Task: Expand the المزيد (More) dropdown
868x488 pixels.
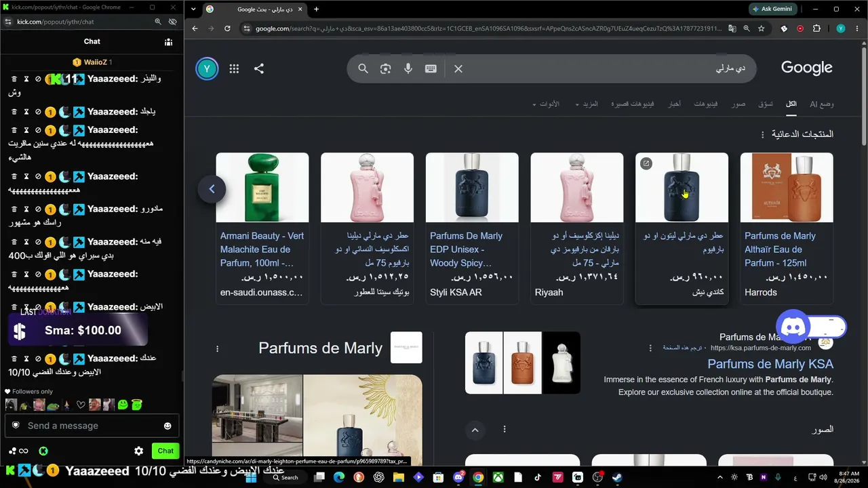Action: tap(587, 104)
